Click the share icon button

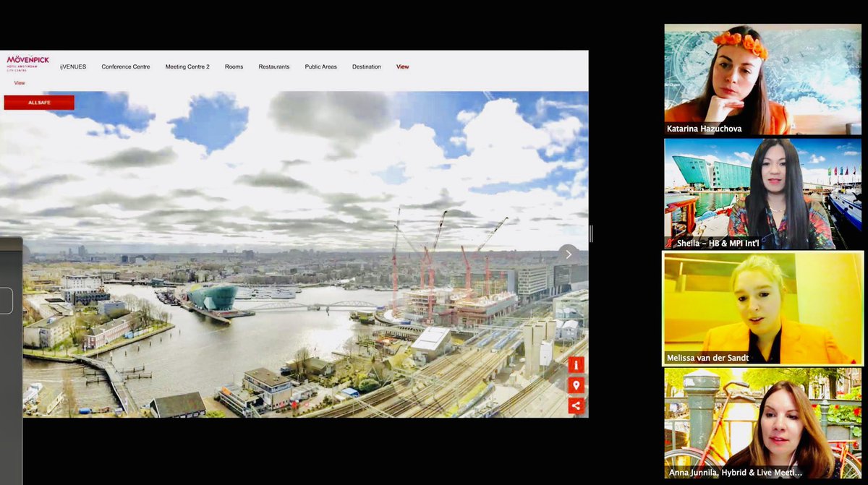point(576,405)
